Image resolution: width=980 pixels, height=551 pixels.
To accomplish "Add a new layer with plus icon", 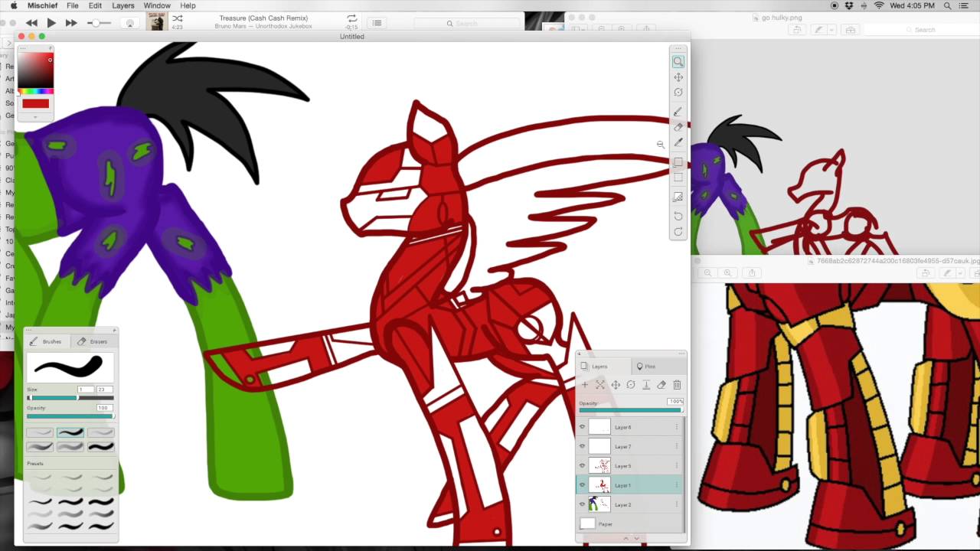I will [585, 385].
